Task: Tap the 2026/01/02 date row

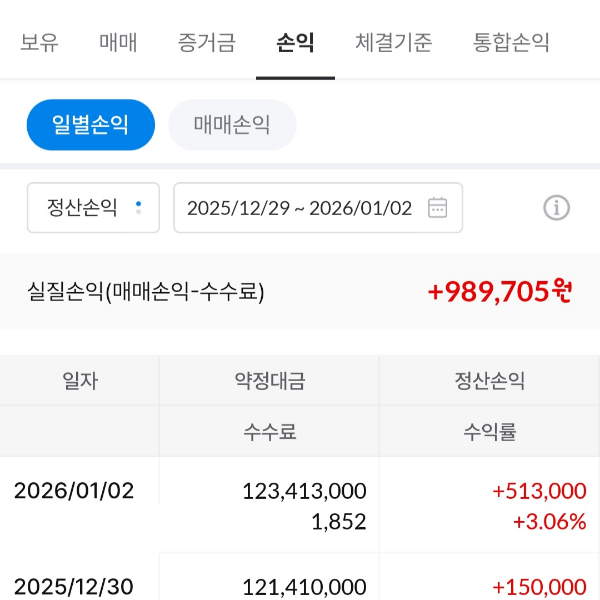Action: (x=74, y=491)
